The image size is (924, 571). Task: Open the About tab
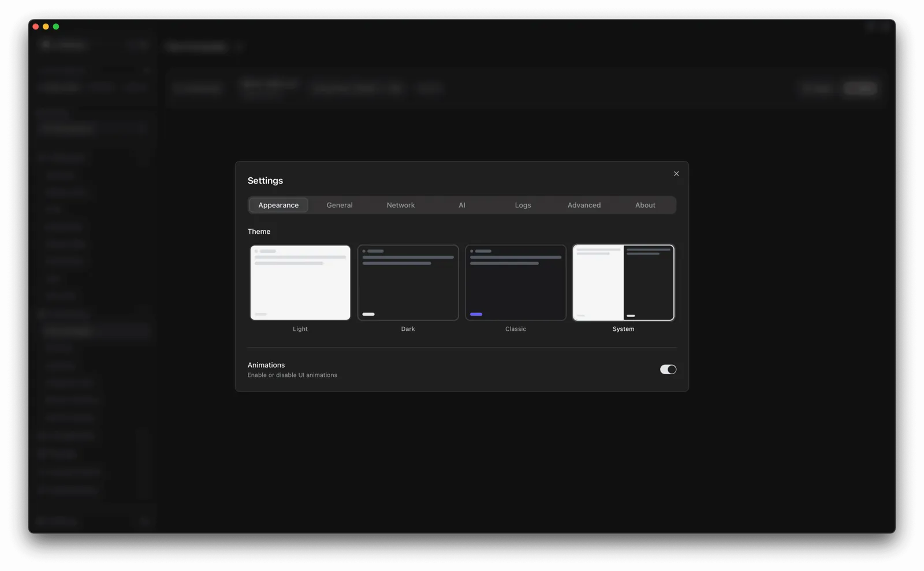645,205
